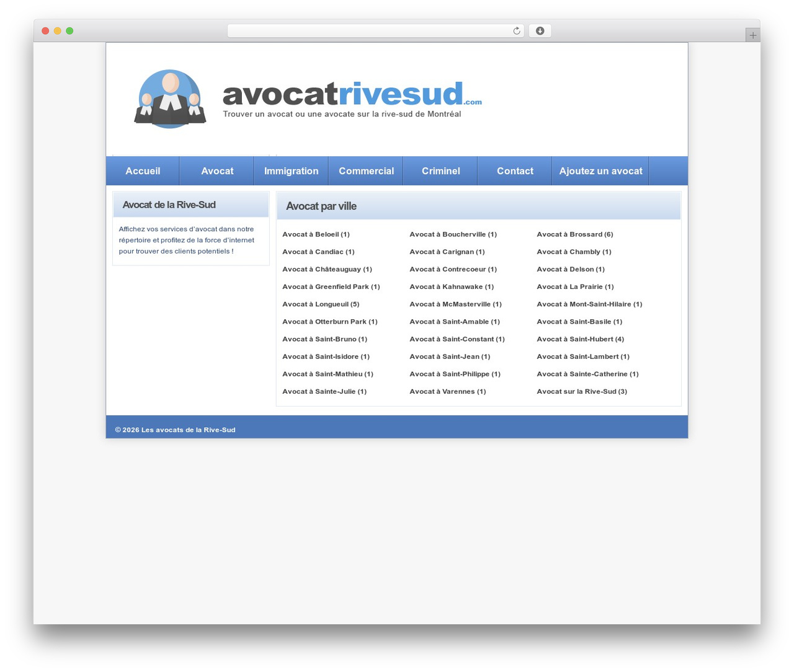Open Avocat à Sainte-Julie (1)
This screenshot has width=794, height=672.
324,391
